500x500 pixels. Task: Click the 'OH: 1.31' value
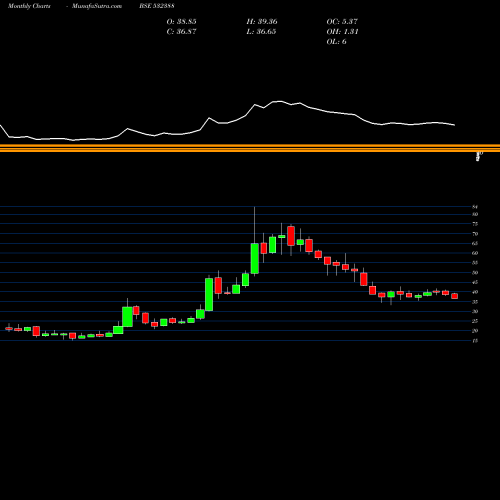pyautogui.click(x=342, y=32)
